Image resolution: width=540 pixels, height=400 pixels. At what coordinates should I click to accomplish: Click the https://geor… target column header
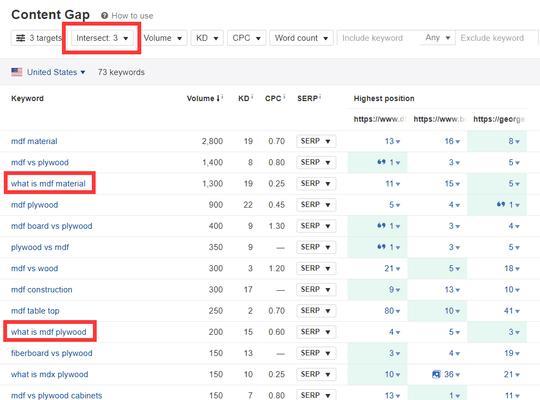[499, 119]
